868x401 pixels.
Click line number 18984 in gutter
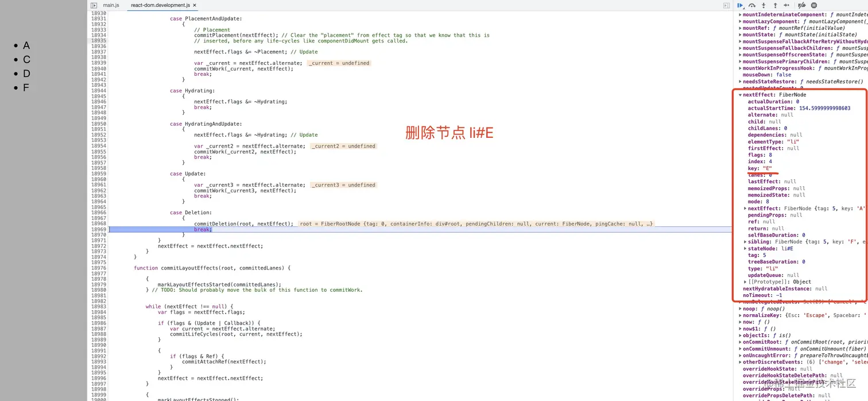click(99, 313)
